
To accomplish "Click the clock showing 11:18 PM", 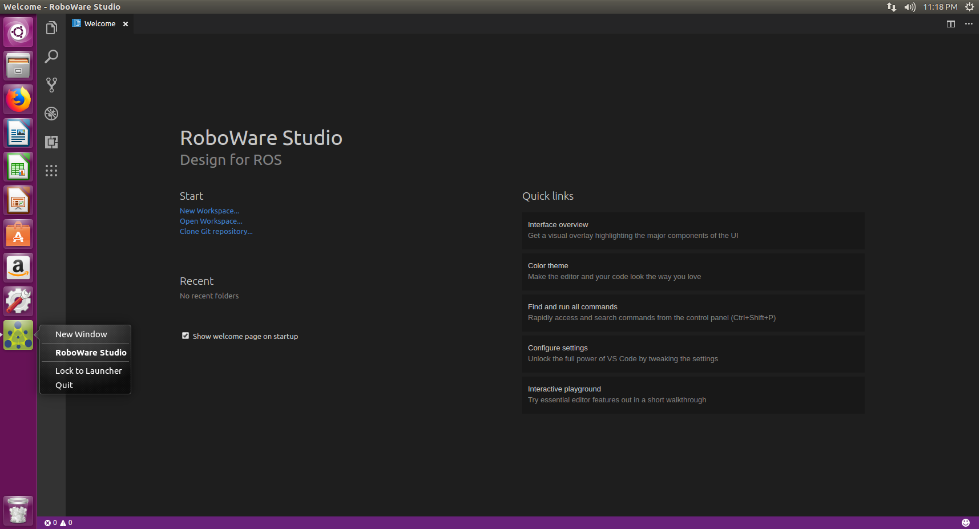I will [x=940, y=7].
